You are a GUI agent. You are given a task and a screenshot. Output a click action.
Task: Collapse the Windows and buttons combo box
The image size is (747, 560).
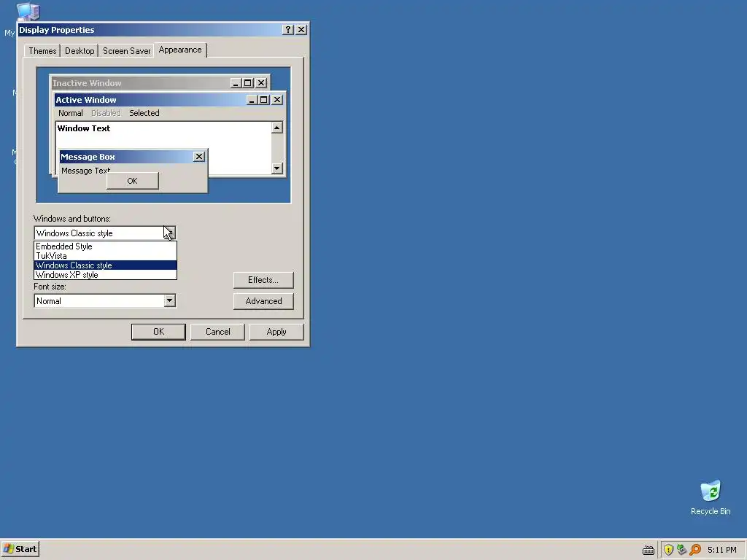[x=169, y=233]
